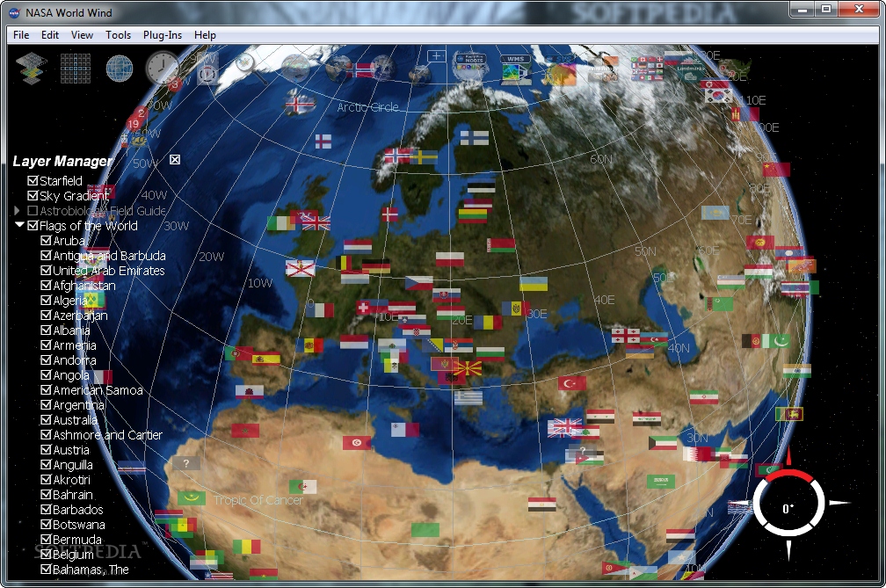886x588 pixels.
Task: Click the 'Argentina' layer label
Action: pos(78,405)
